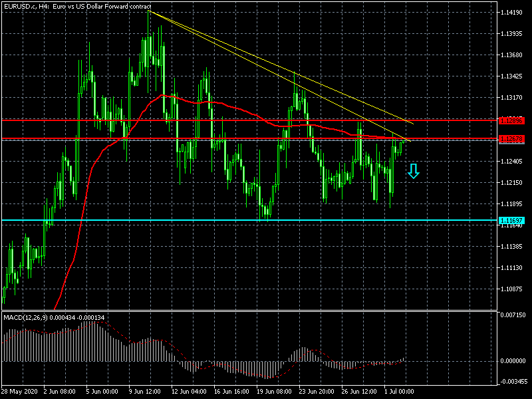Click the 1.10875 price scale value
532x399 pixels.
point(511,289)
